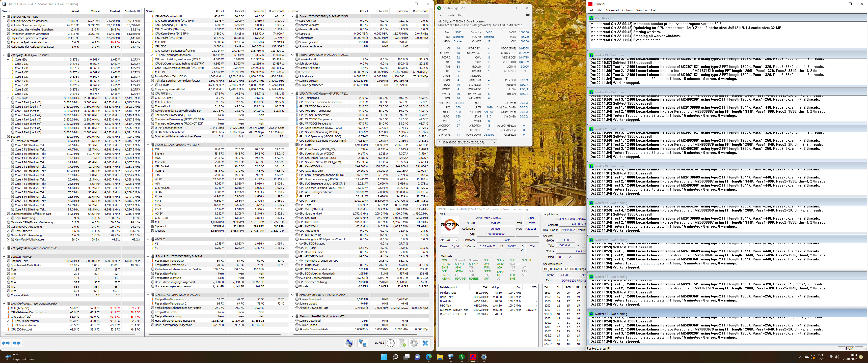The width and height of the screenshot is (868, 363).
Task: Collapse the GPU [#0]: AMD Radeon RX 5700 XT group
Action: coord(292,94)
